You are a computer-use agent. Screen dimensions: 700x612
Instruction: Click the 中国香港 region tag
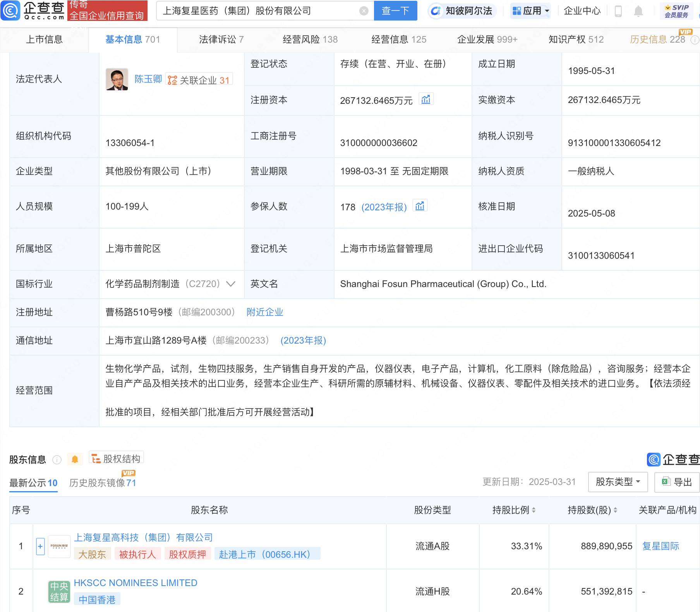[x=97, y=600]
